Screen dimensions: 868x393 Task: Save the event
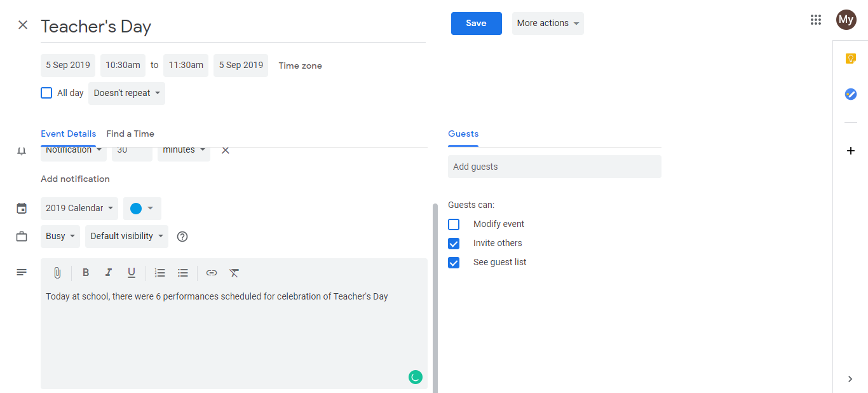tap(477, 24)
